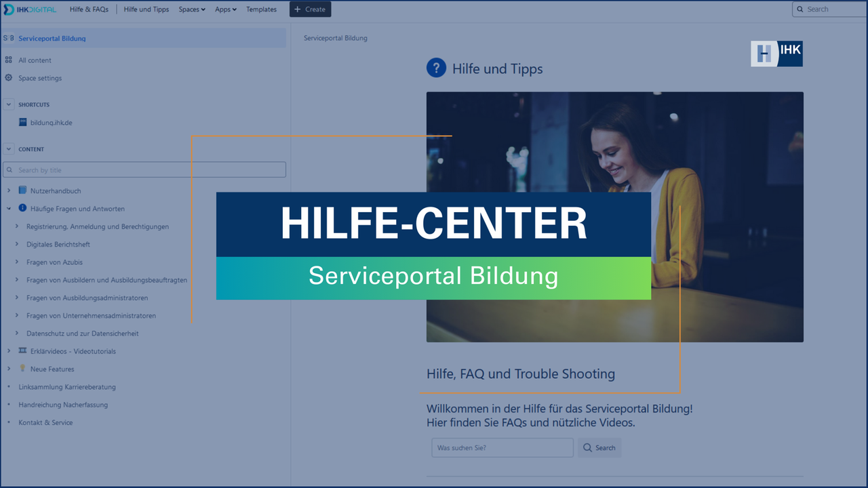Click the info icon beside Häufige Fragen
This screenshot has width=868, height=488.
coord(23,208)
